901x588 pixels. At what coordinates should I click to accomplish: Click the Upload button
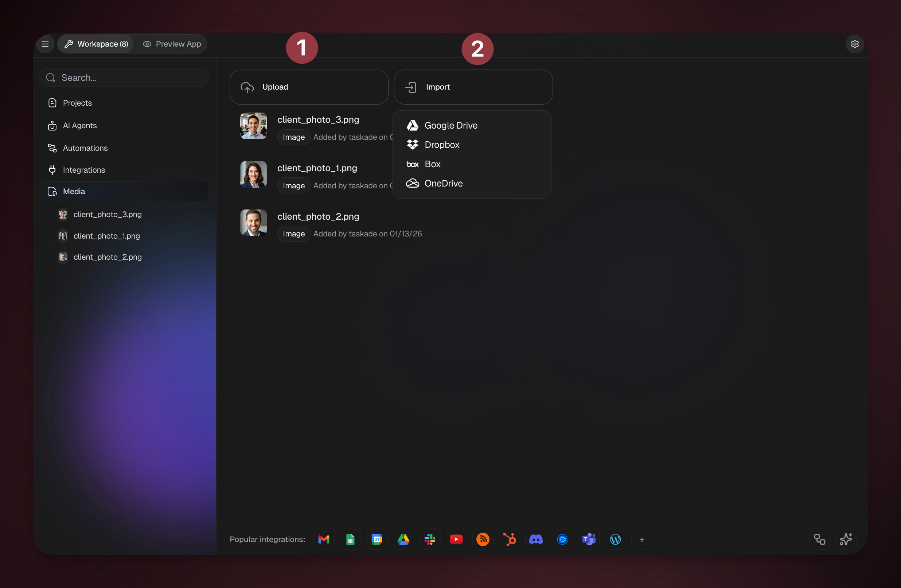309,87
